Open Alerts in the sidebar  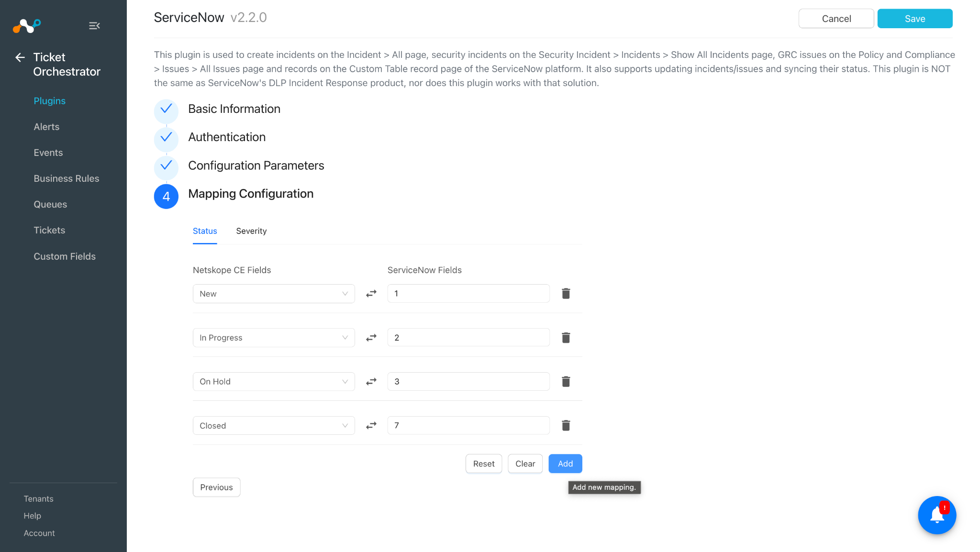[x=46, y=127]
